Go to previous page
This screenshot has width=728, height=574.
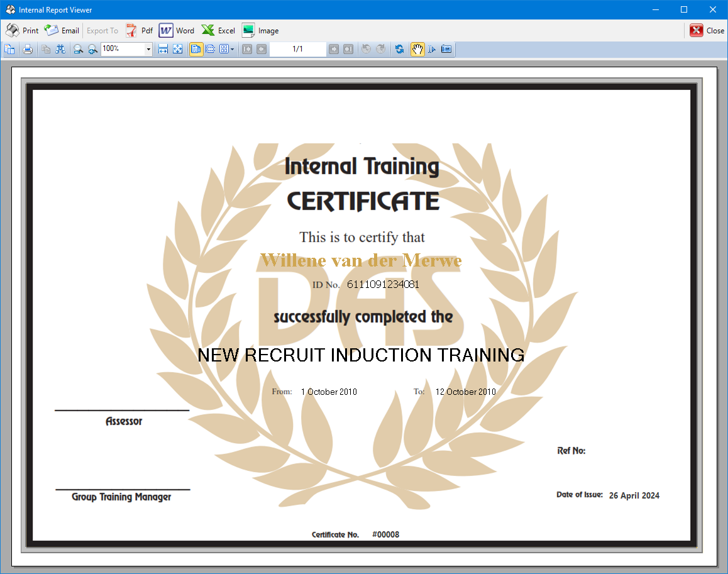point(262,49)
